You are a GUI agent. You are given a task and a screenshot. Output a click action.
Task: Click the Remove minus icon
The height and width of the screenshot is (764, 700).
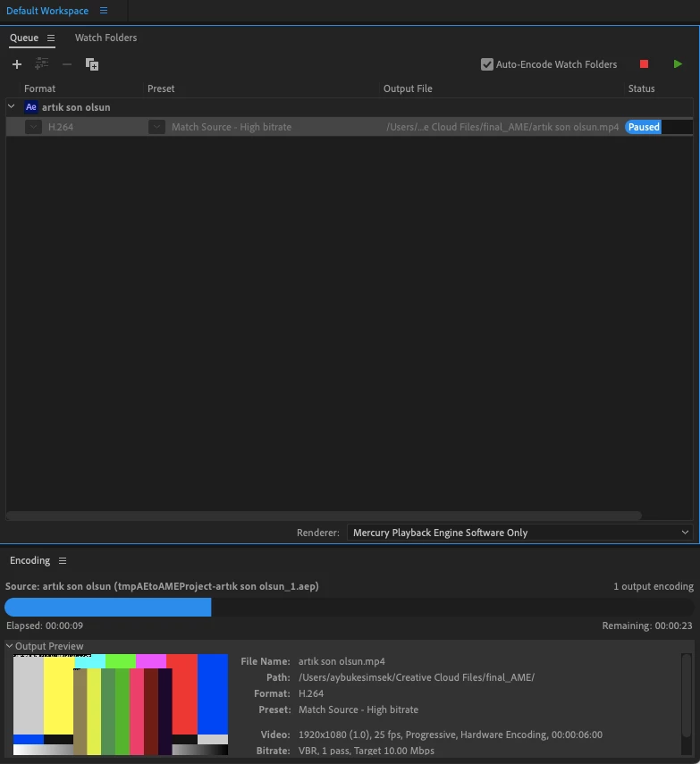point(67,64)
